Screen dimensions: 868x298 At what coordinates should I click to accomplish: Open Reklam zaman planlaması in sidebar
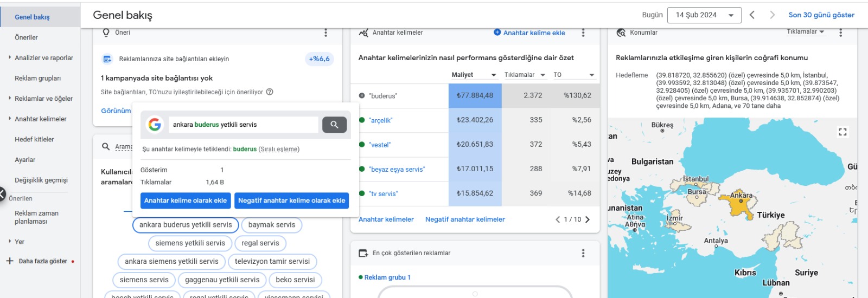click(36, 217)
